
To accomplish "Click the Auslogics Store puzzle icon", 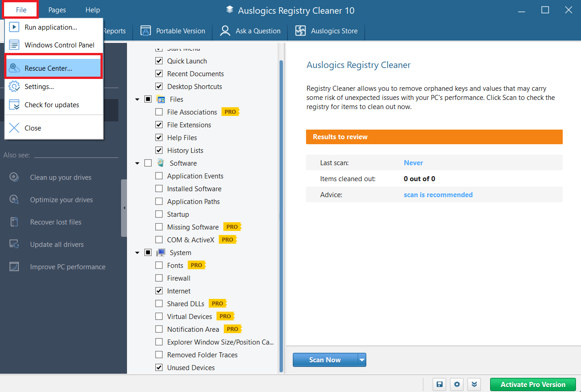I will click(300, 31).
